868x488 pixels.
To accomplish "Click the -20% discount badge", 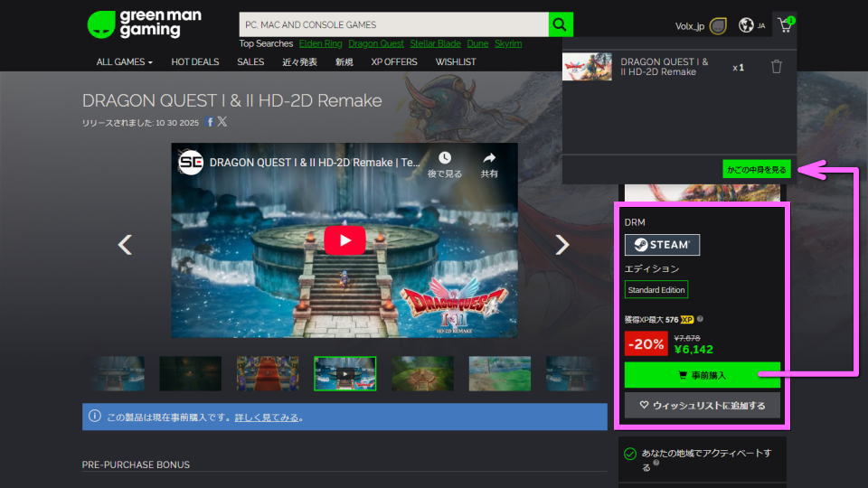I will pyautogui.click(x=646, y=343).
